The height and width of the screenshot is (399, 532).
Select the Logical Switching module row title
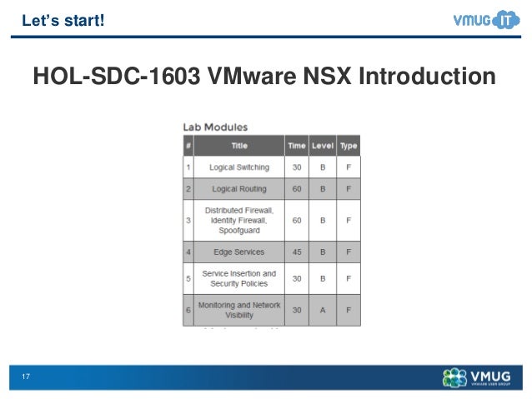[239, 167]
